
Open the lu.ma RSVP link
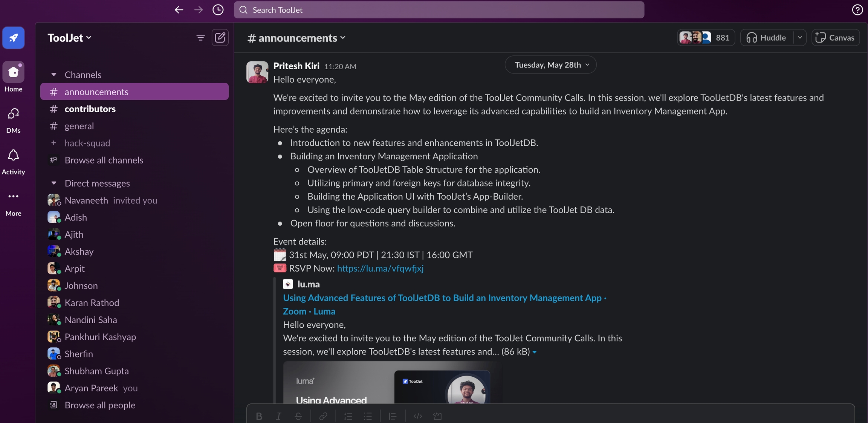380,268
